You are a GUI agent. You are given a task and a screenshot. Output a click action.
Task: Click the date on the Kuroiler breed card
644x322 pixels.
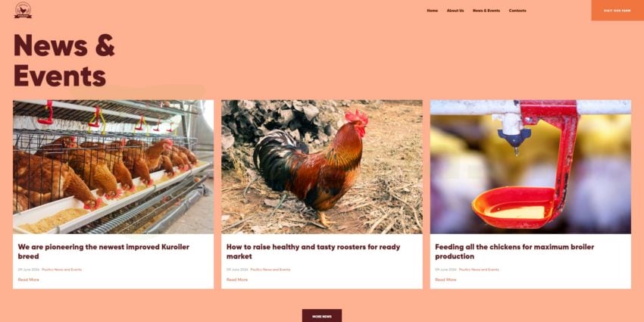28,270
